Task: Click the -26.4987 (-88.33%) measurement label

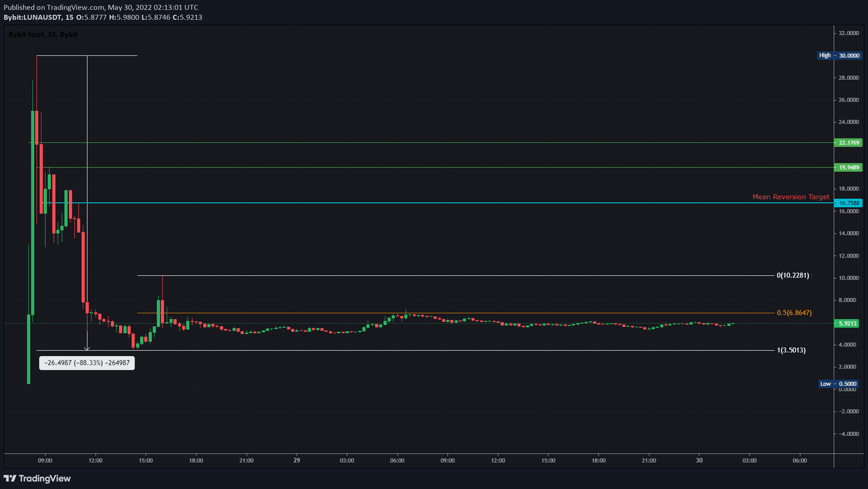Action: click(86, 363)
